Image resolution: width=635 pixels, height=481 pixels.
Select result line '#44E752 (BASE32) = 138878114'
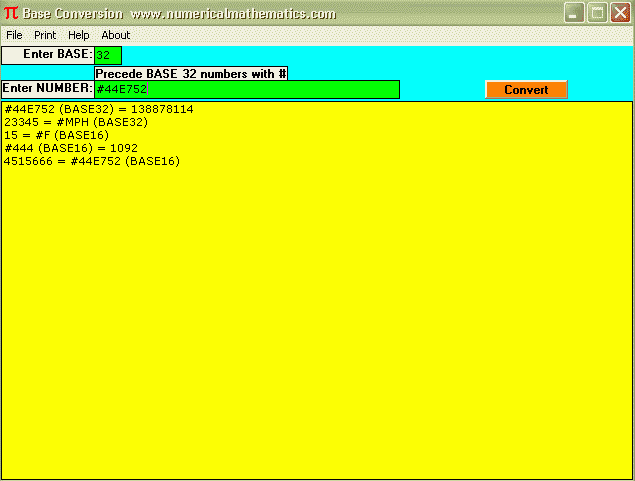coord(99,109)
